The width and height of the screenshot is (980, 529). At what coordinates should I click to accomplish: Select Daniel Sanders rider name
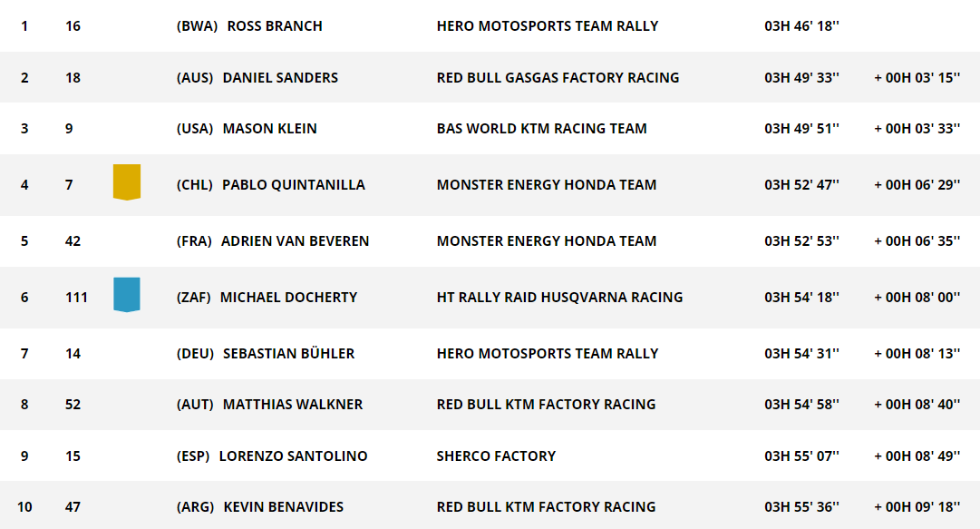[280, 77]
